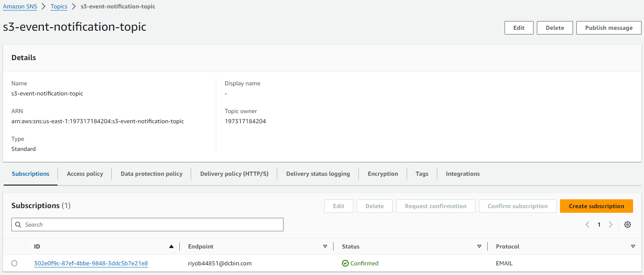Click the Create subscription button
The height and width of the screenshot is (275, 644).
(x=596, y=206)
